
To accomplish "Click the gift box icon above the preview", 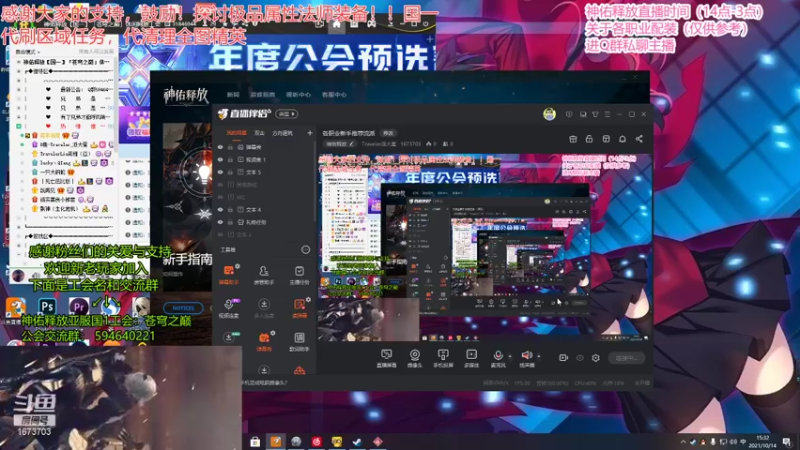I will point(573,139).
